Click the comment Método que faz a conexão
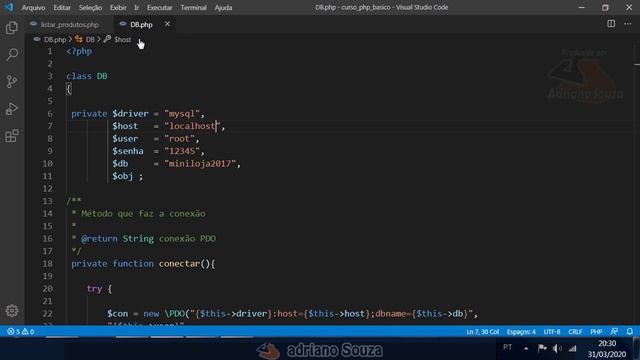 [x=143, y=213]
